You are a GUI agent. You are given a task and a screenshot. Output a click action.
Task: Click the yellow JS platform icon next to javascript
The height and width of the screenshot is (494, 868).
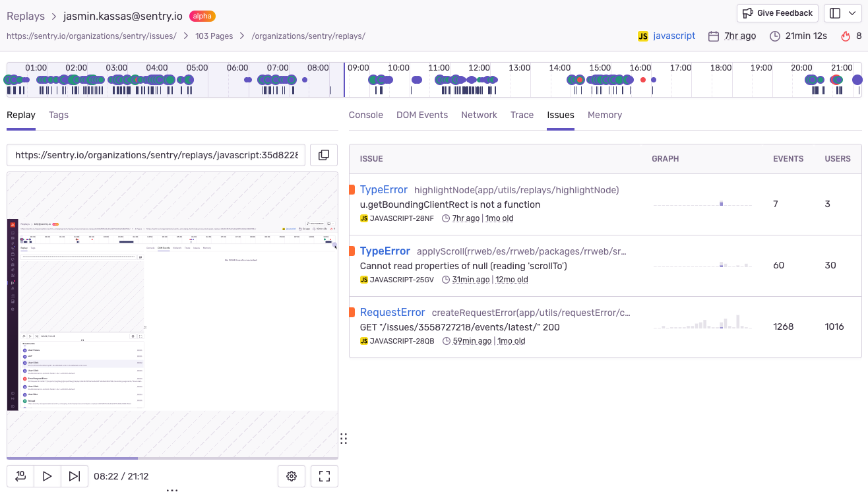642,36
